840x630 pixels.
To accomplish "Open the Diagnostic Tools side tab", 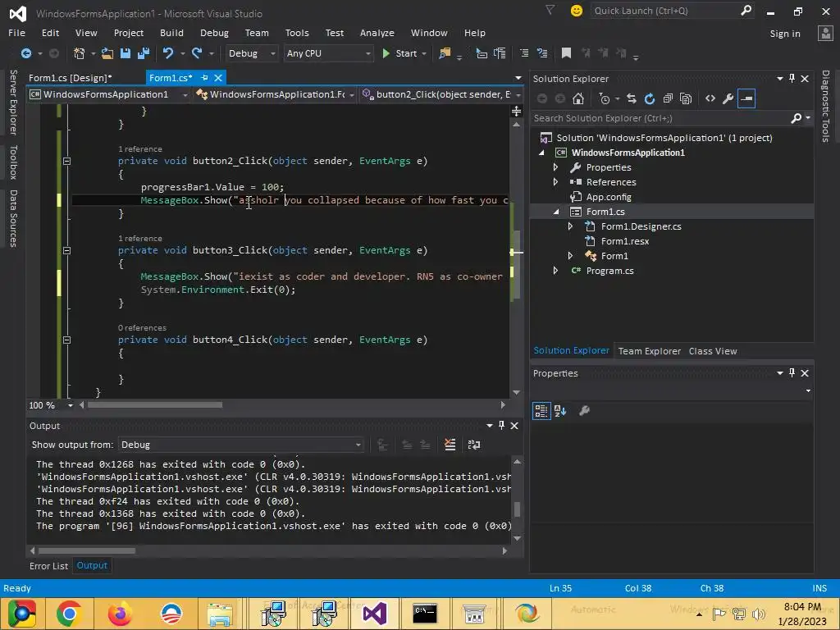I will [x=825, y=106].
